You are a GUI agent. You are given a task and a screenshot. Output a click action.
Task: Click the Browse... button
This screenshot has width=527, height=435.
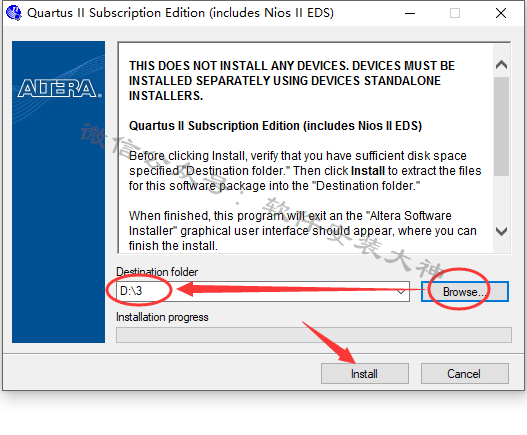[464, 291]
